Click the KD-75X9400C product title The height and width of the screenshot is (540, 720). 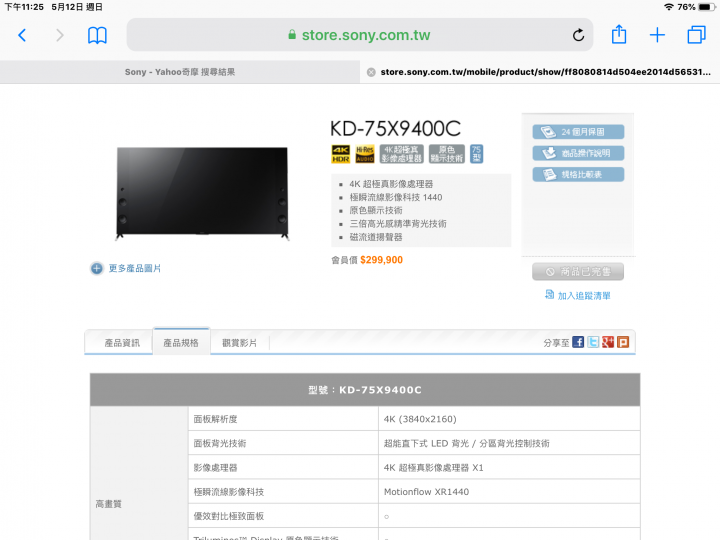[395, 129]
